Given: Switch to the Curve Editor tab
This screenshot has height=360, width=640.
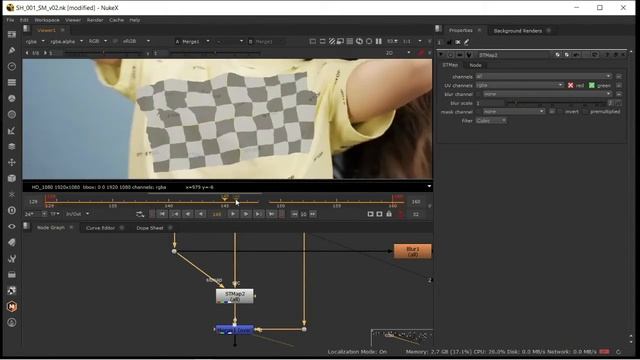Looking at the screenshot, I should pos(100,228).
